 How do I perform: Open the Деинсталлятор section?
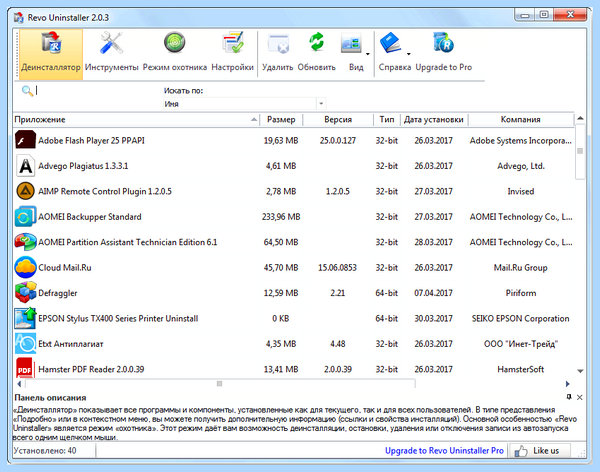click(51, 54)
